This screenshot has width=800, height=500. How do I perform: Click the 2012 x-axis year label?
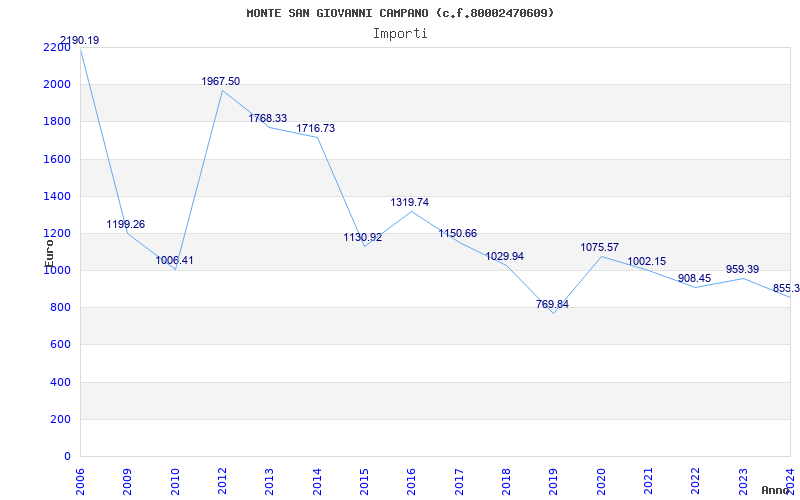click(x=222, y=482)
